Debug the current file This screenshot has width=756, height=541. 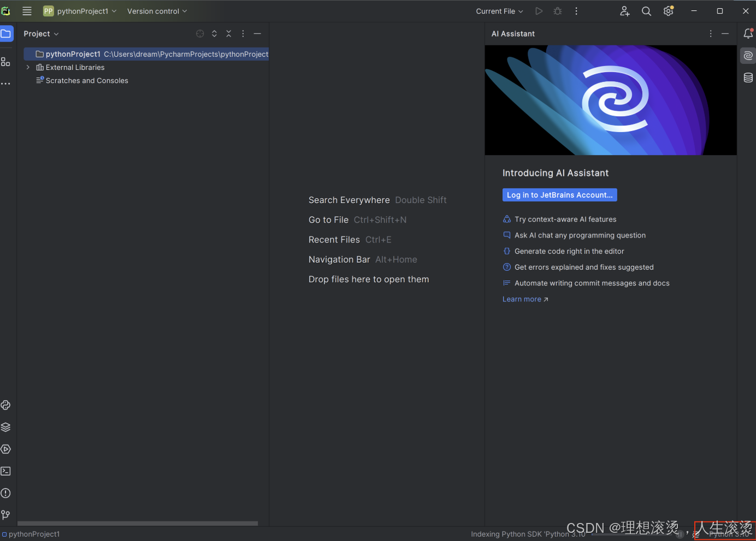point(558,11)
